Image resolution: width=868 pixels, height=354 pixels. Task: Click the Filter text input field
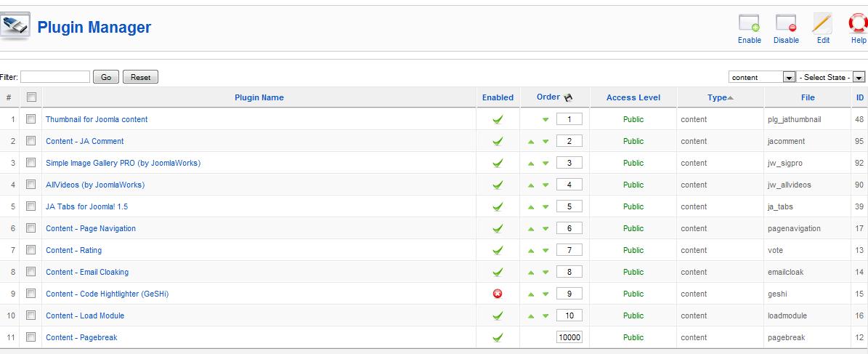click(54, 77)
